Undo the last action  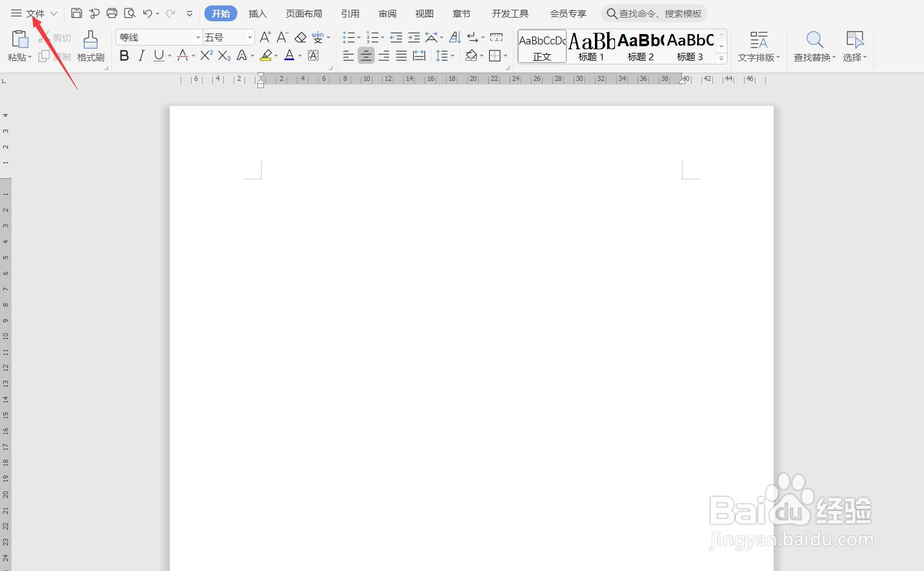point(147,13)
